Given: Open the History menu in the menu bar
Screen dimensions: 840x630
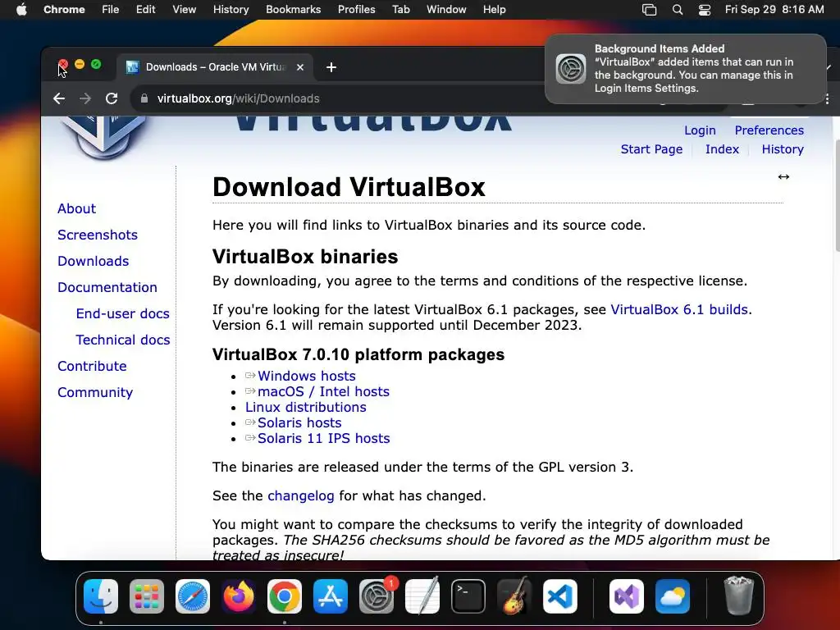Looking at the screenshot, I should point(231,10).
